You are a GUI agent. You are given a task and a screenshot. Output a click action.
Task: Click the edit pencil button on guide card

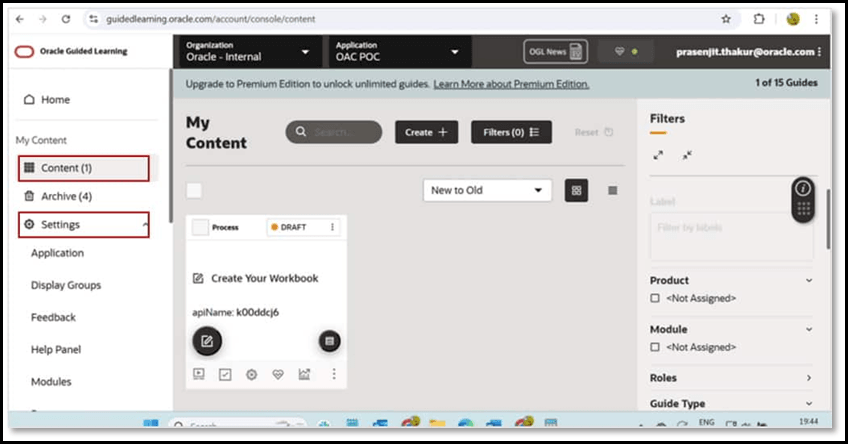coord(207,341)
